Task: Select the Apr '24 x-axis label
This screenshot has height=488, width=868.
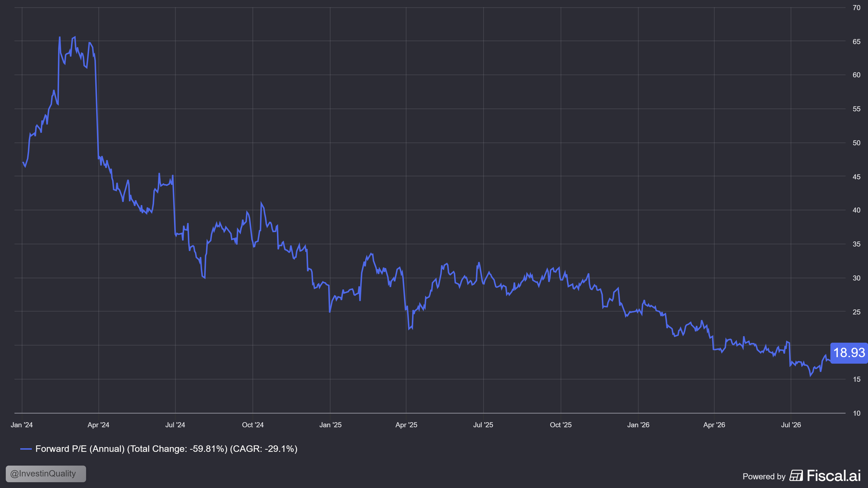Action: (x=98, y=425)
